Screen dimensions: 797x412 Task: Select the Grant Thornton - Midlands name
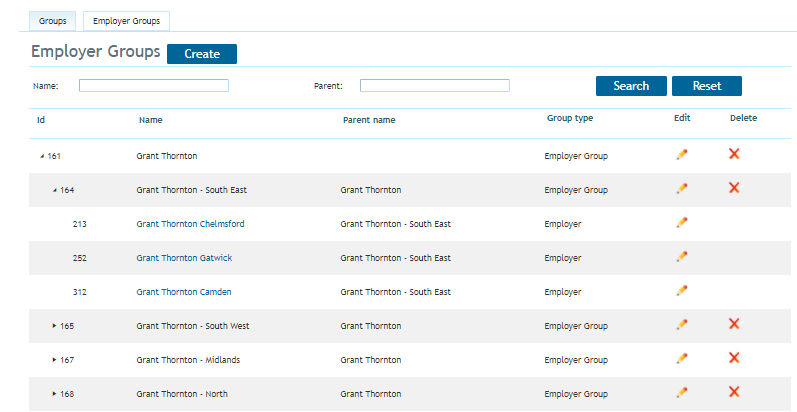click(x=188, y=360)
